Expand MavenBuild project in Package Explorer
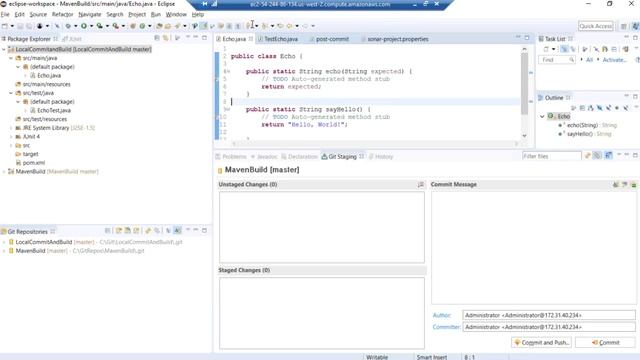This screenshot has width=640, height=360. 4,172
